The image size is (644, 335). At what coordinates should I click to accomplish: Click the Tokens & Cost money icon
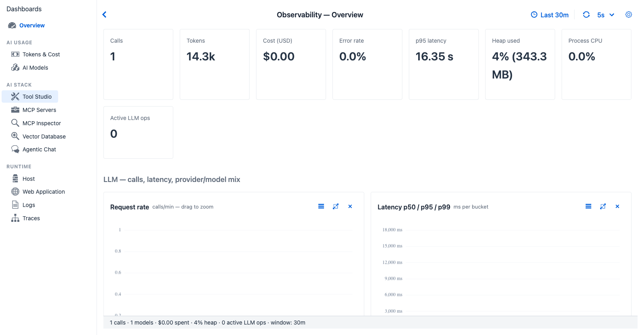click(15, 54)
